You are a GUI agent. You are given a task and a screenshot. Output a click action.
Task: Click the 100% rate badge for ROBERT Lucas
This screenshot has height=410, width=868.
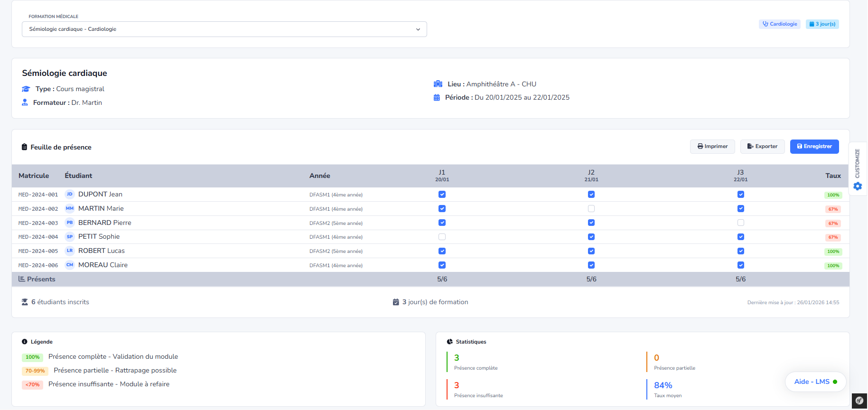(x=833, y=252)
